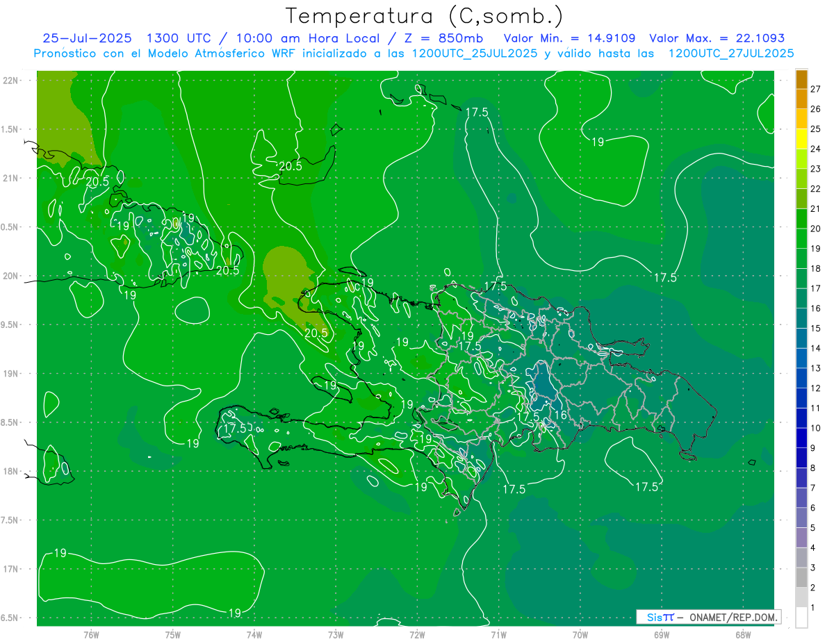Screen dimensions: 834x644
Task: Click the '1' value on the color scale
Action: pyautogui.click(x=813, y=608)
